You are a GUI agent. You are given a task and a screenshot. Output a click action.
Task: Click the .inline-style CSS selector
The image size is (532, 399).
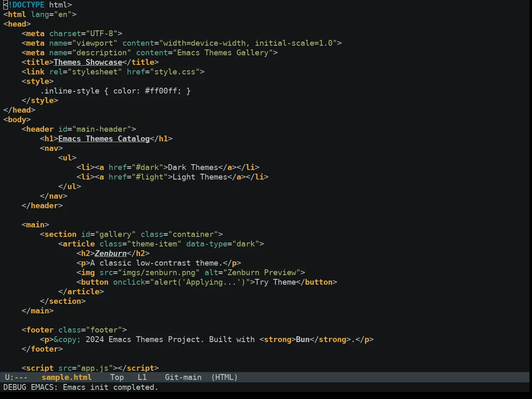pos(70,91)
